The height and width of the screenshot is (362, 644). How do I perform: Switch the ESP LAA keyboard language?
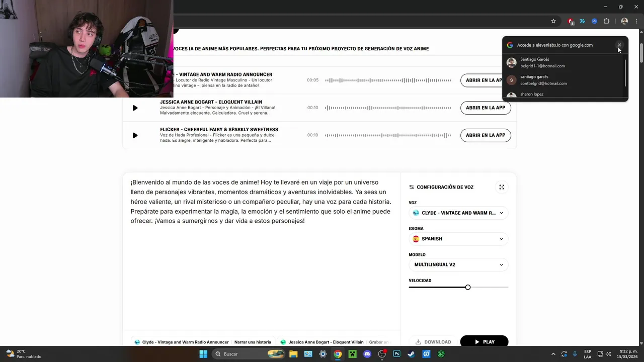(588, 354)
